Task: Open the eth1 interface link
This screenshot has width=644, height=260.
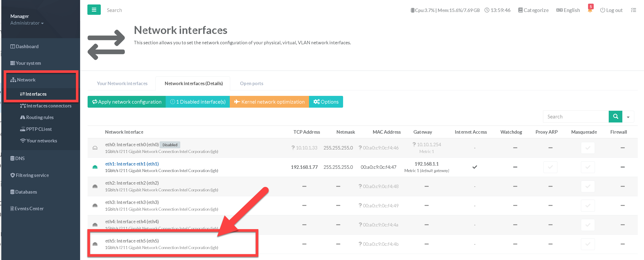Action: click(x=132, y=164)
